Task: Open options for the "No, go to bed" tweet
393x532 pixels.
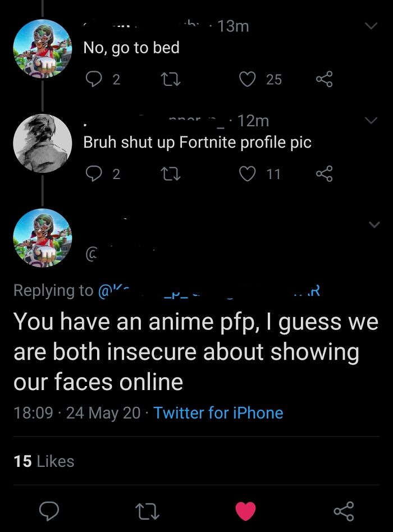Action: (371, 25)
